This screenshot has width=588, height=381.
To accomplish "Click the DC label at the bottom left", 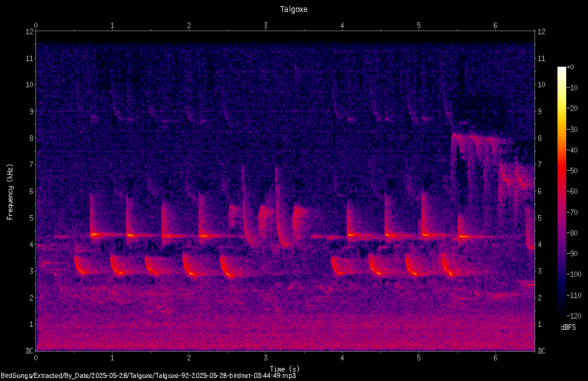I will [29, 351].
